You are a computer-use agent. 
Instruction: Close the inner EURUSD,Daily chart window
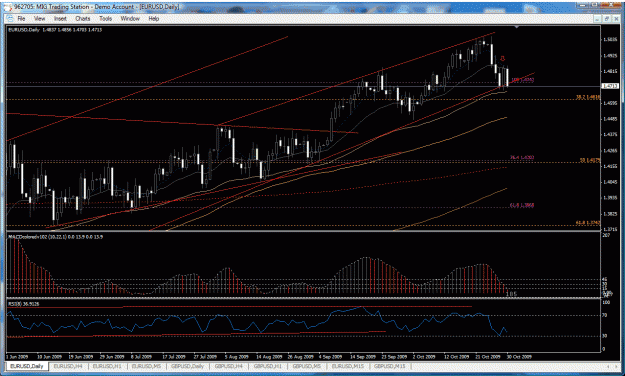point(615,19)
